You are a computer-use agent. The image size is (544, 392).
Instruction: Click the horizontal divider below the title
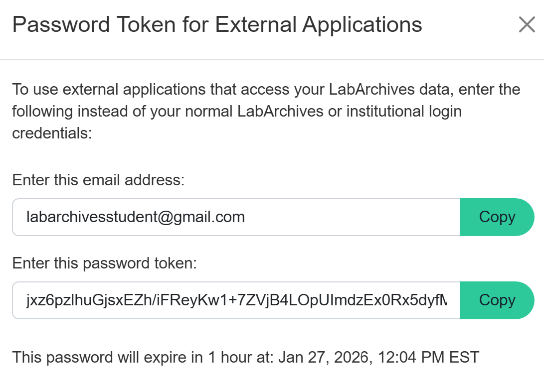click(272, 60)
